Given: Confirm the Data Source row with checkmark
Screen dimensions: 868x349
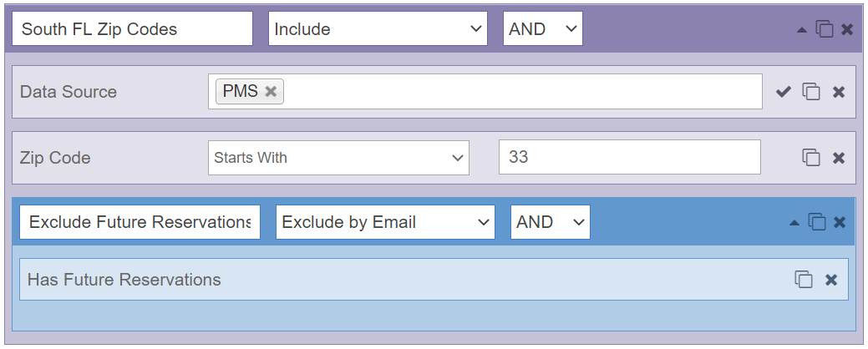Looking at the screenshot, I should tap(783, 92).
